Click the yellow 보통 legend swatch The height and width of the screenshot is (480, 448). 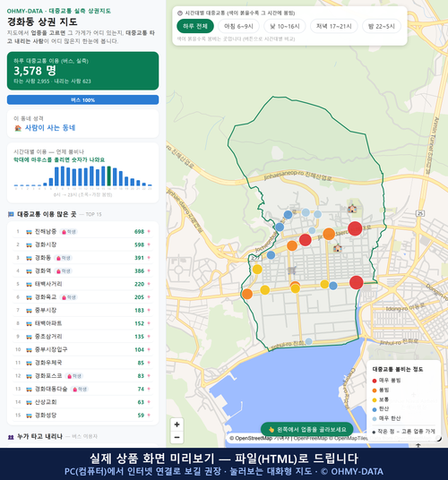click(375, 400)
